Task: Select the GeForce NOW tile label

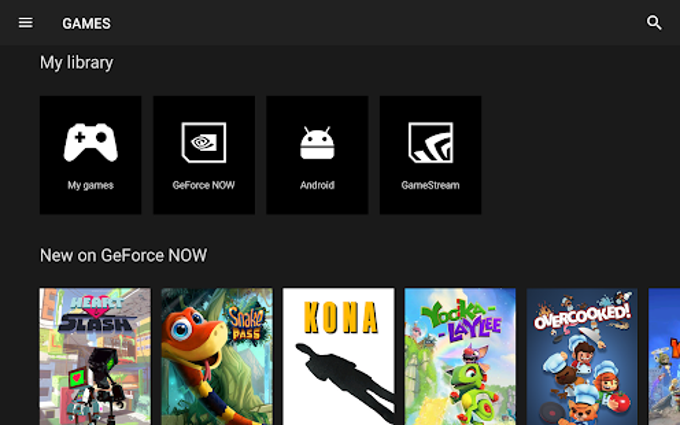Action: coord(203,185)
